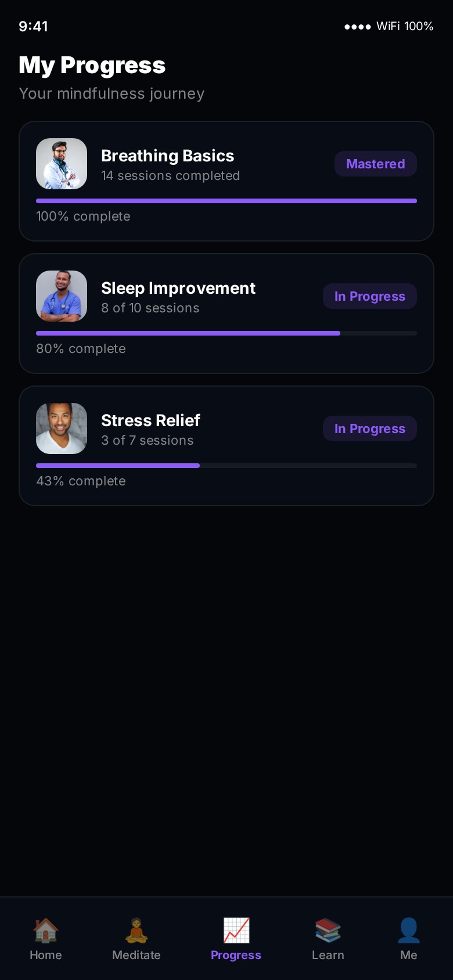
Task: Click the Breathing Basics progress bar
Action: click(x=227, y=201)
